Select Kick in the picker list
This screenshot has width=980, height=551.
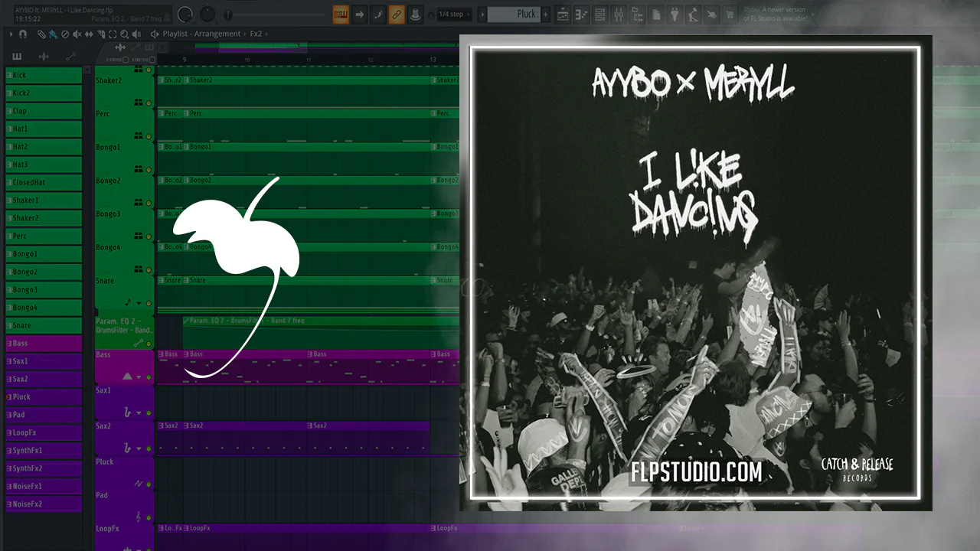tap(44, 75)
